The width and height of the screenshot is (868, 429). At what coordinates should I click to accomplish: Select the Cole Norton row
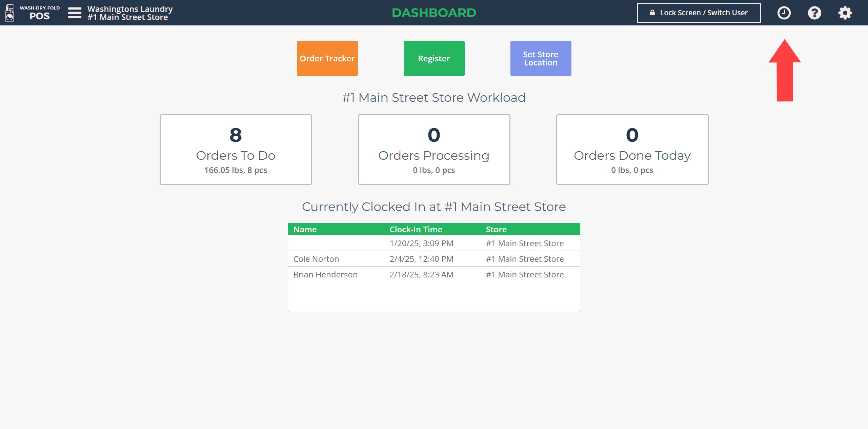click(x=434, y=259)
